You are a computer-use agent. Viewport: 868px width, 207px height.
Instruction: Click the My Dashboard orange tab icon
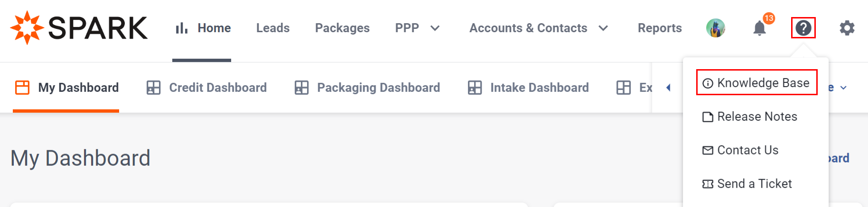[x=22, y=88]
